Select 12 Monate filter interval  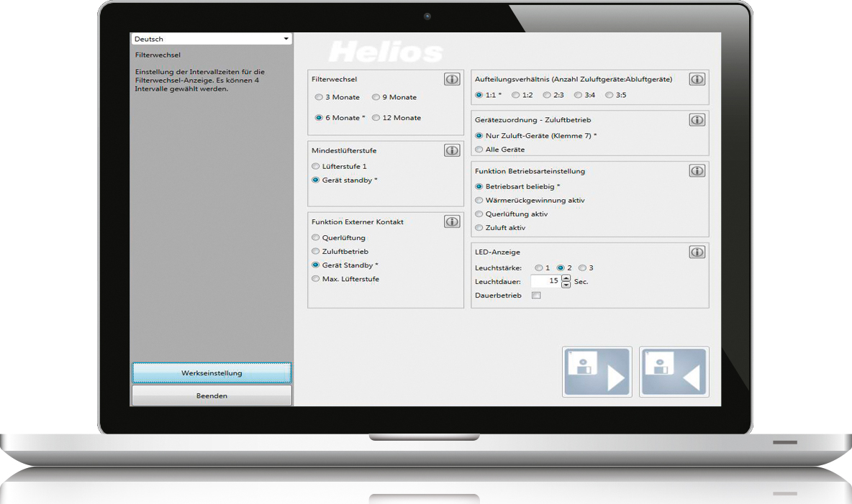(376, 117)
